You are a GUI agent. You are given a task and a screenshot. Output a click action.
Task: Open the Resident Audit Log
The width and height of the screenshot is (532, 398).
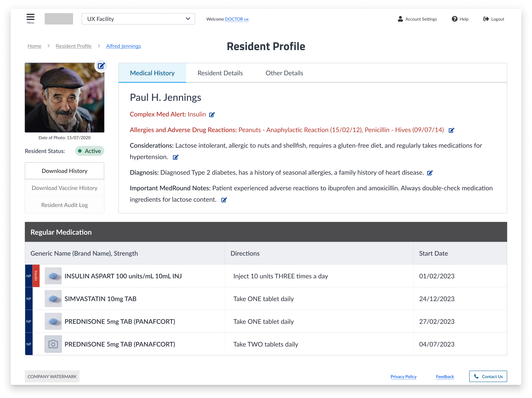(64, 205)
